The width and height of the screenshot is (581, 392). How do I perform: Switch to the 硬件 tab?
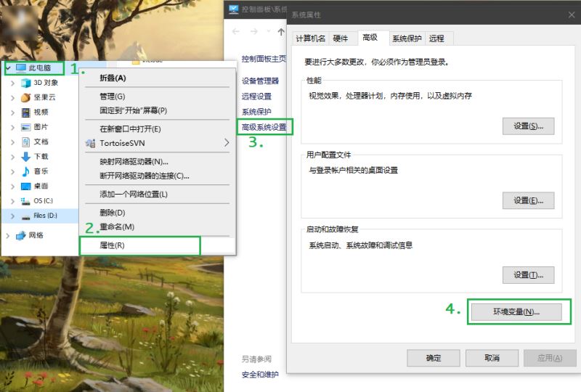(340, 38)
